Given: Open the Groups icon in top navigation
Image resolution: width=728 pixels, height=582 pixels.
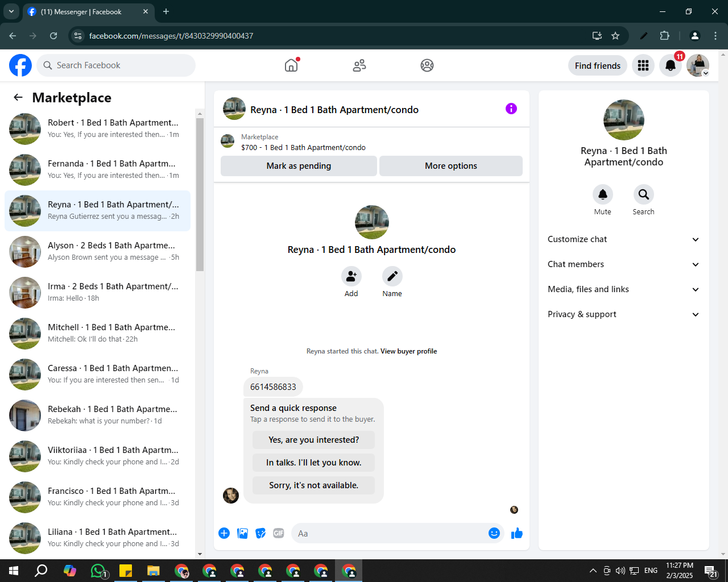Looking at the screenshot, I should tap(427, 65).
